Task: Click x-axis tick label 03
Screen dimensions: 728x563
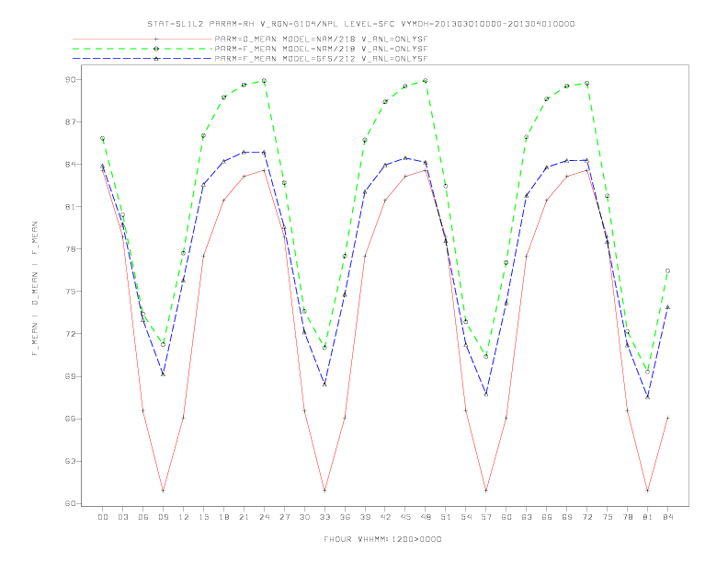Action: tap(122, 517)
